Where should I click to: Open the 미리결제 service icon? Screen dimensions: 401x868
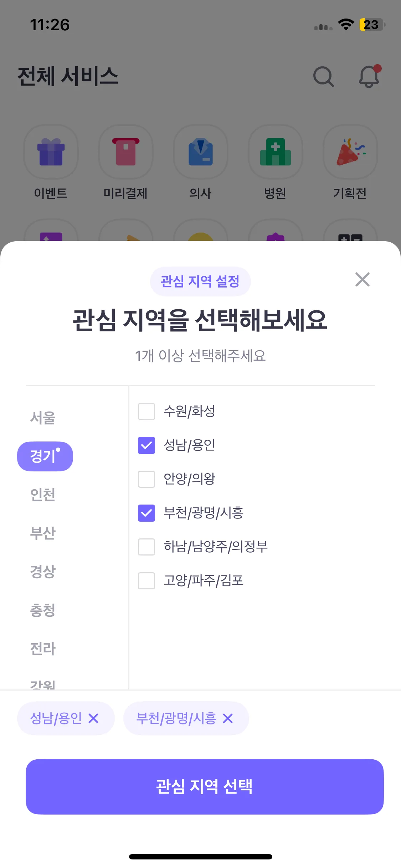pyautogui.click(x=125, y=152)
